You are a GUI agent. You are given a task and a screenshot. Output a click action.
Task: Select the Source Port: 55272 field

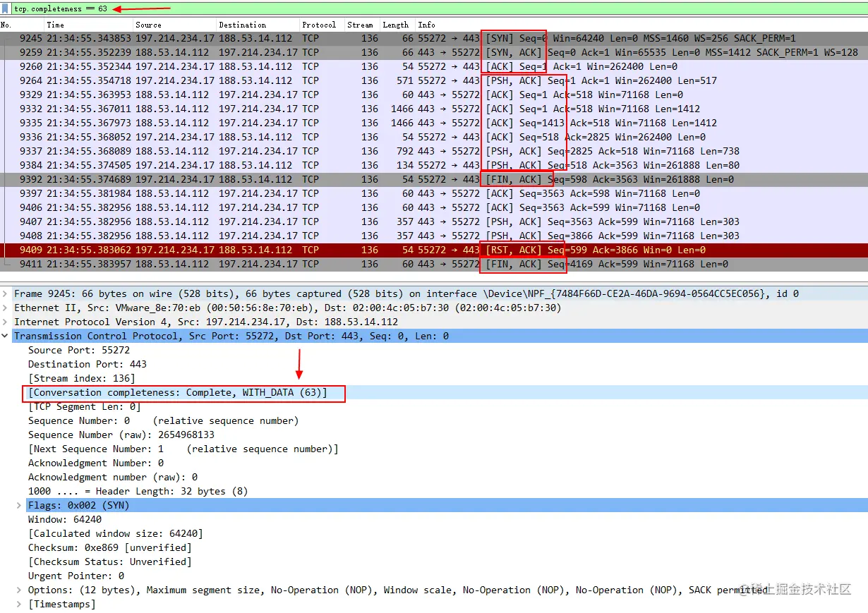[79, 350]
